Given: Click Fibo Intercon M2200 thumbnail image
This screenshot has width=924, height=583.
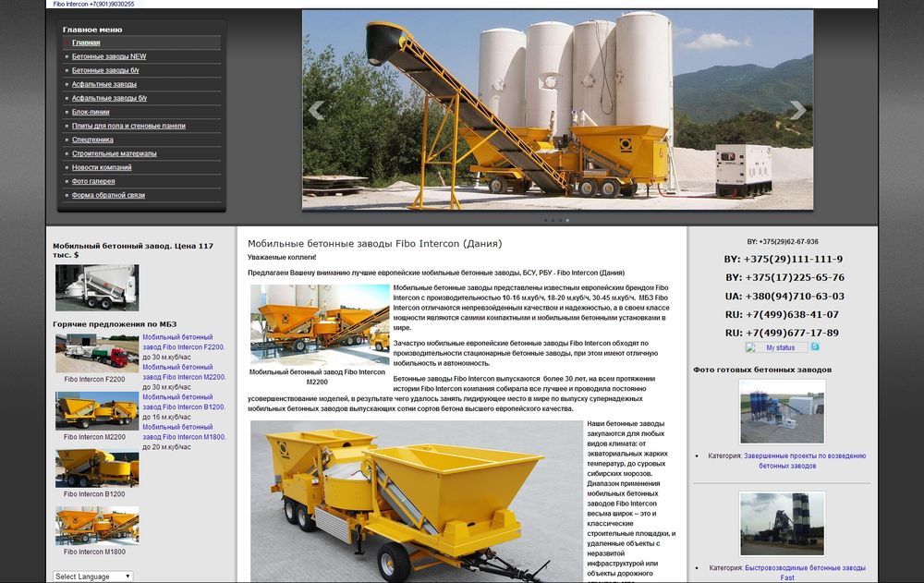Looking at the screenshot, I should 97,411.
